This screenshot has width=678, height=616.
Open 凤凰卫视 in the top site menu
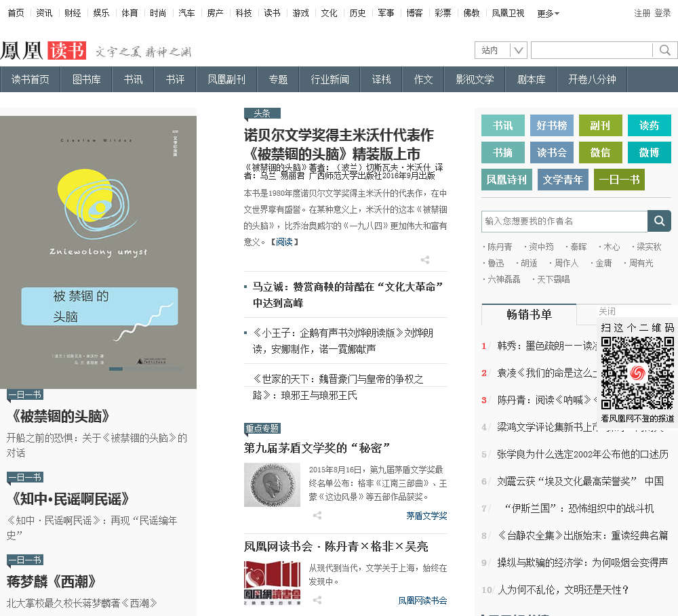pyautogui.click(x=508, y=13)
